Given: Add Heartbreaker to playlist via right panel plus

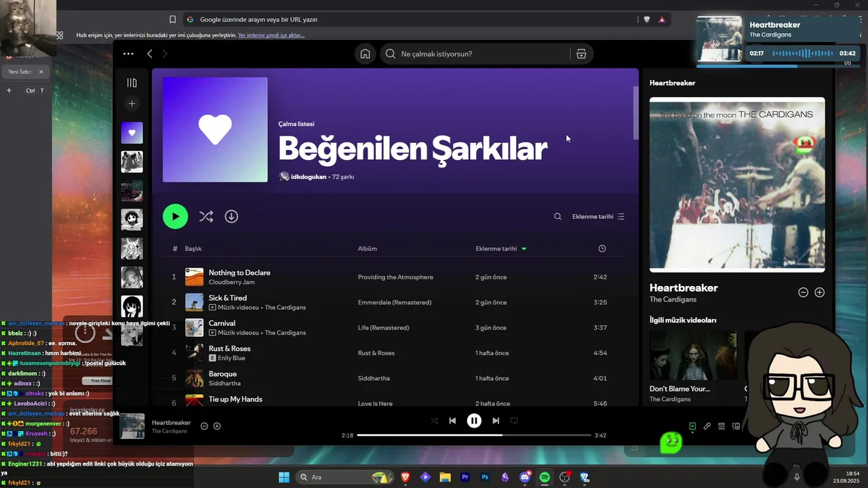Looking at the screenshot, I should [819, 293].
